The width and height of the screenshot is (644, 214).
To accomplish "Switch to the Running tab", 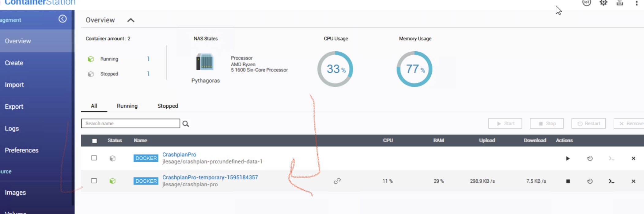I will point(127,106).
